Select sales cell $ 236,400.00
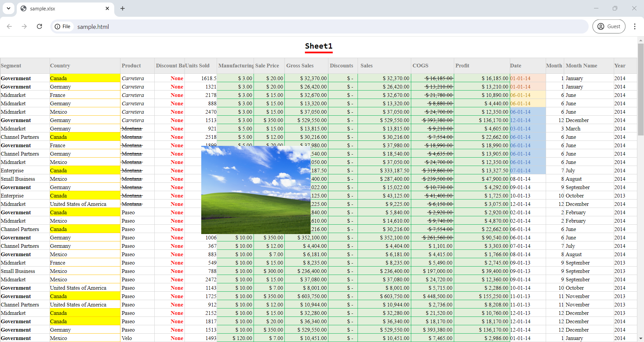The image size is (644, 342). 385,271
